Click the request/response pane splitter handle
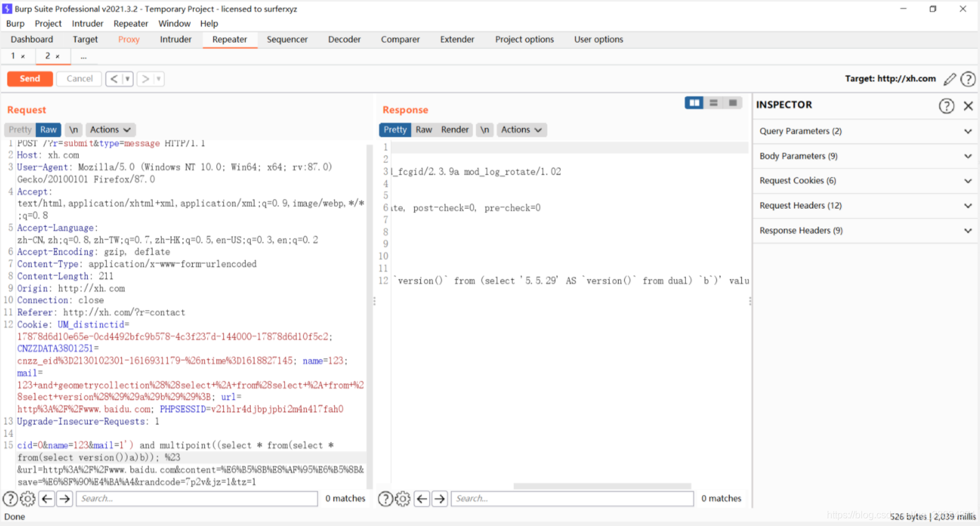The height and width of the screenshot is (526, 980). pyautogui.click(x=375, y=301)
